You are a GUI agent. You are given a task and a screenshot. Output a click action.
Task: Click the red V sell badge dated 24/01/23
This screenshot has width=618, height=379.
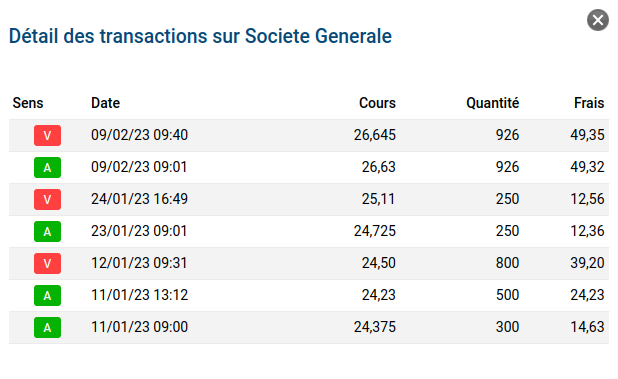point(47,199)
